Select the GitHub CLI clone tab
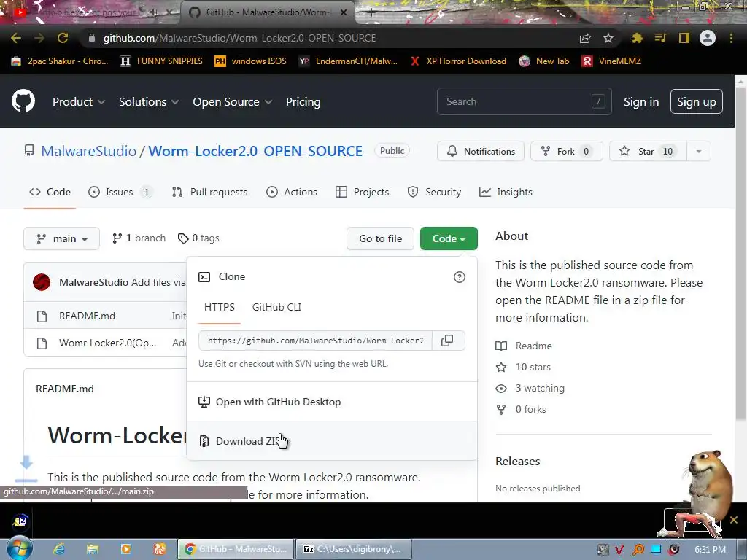This screenshot has height=560, width=747. coord(276,307)
